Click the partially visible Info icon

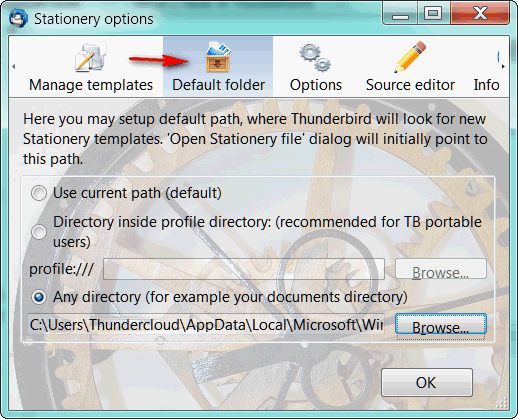coord(498,57)
